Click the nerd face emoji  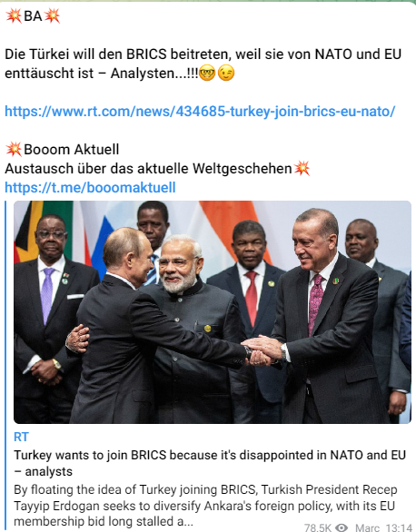207,73
